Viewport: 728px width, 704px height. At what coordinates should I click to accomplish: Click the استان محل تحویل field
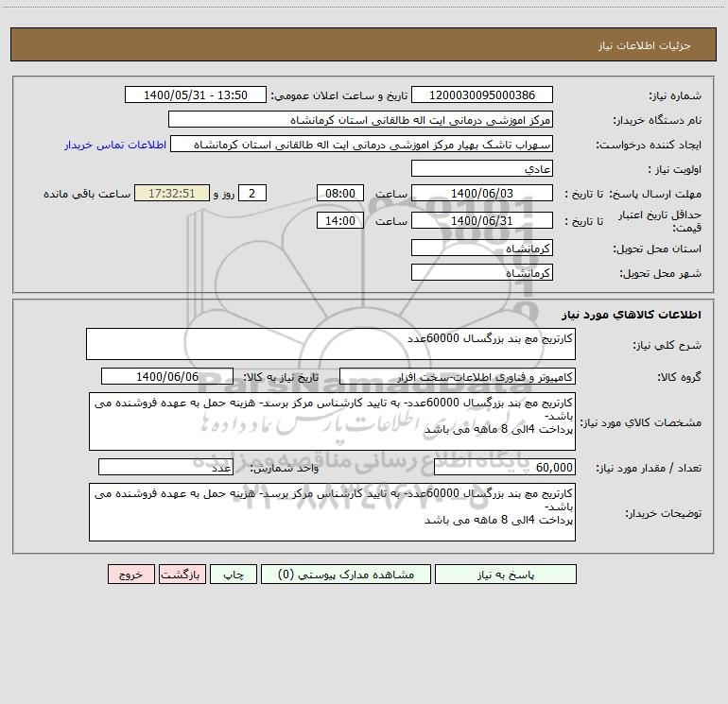[482, 248]
